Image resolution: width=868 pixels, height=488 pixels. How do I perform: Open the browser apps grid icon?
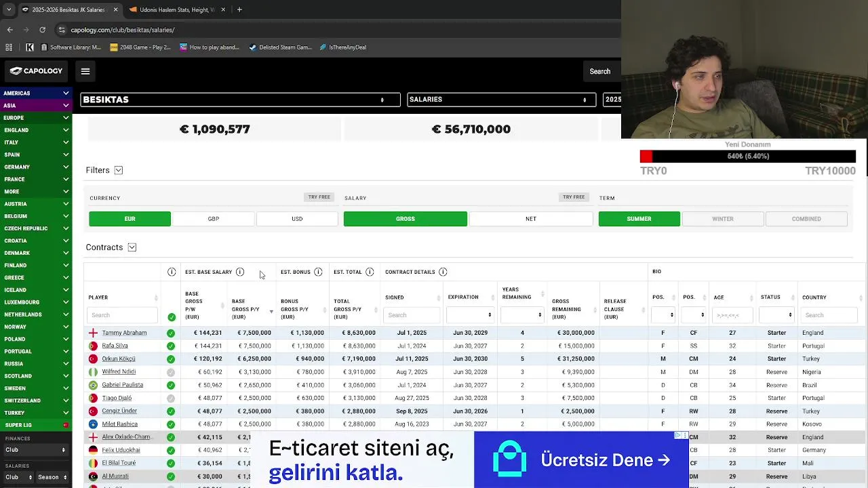point(9,47)
